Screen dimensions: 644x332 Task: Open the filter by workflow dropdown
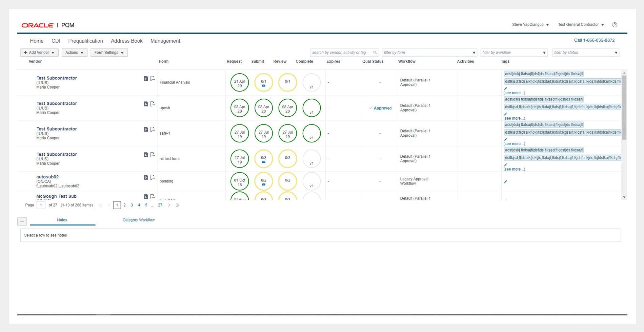click(x=514, y=53)
